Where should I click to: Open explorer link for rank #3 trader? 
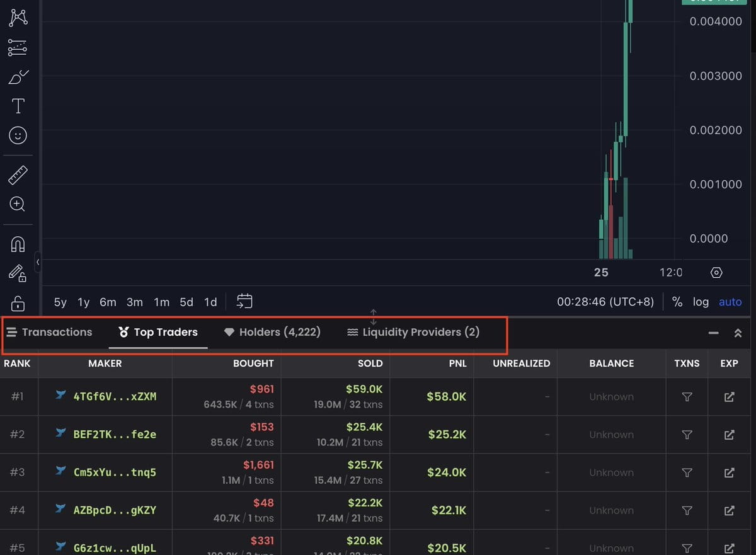point(730,472)
